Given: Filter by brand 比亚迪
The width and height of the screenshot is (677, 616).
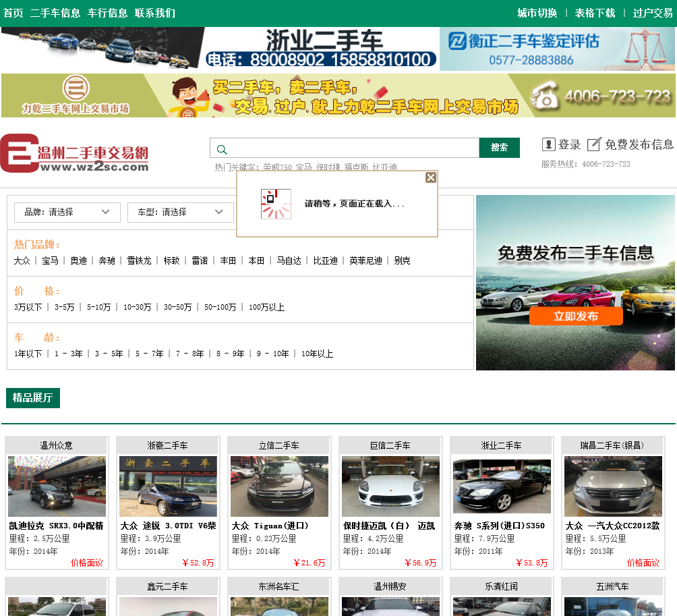Looking at the screenshot, I should click(x=326, y=260).
